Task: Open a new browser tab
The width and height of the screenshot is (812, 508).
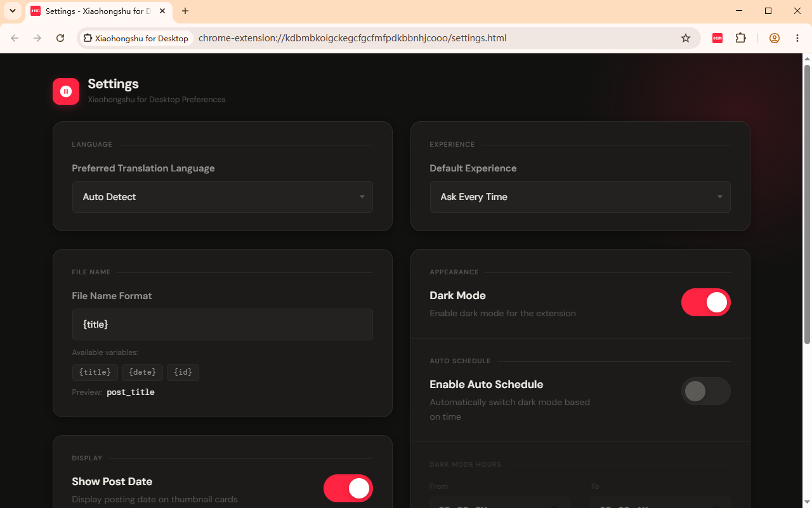Action: point(185,11)
